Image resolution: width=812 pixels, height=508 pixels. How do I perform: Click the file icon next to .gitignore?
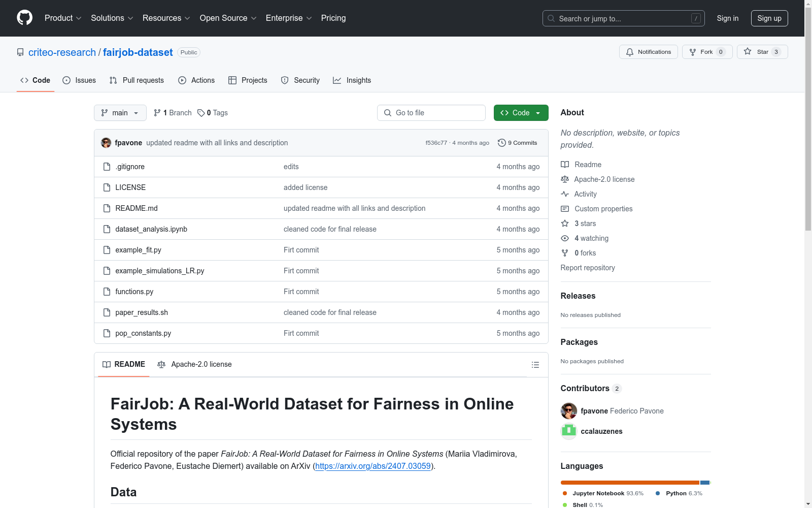(107, 167)
